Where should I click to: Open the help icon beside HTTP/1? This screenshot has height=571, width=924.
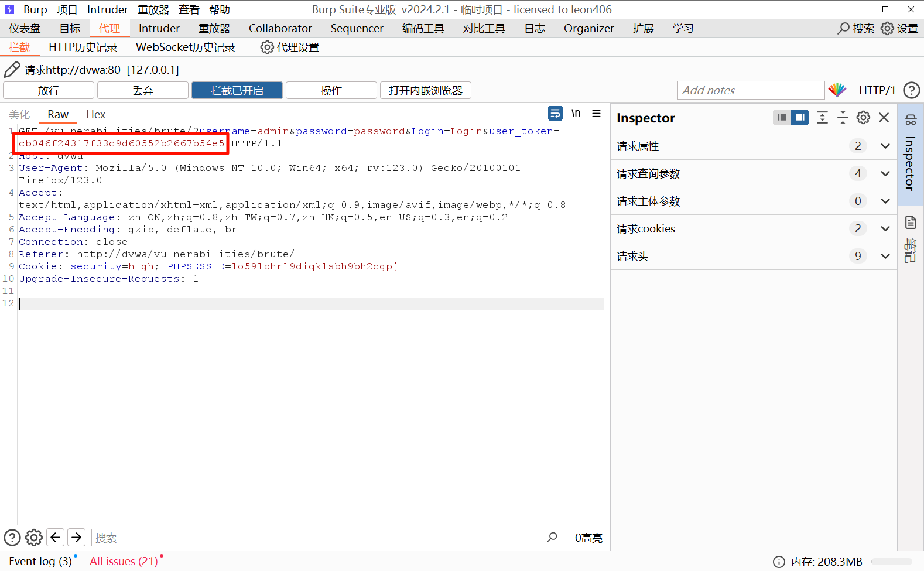click(x=911, y=90)
